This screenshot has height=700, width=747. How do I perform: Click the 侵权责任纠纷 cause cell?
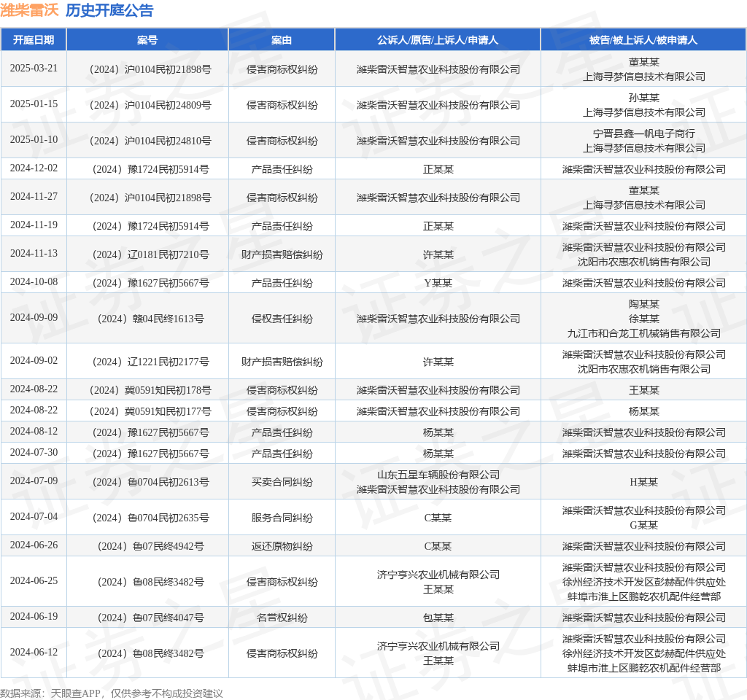(282, 319)
